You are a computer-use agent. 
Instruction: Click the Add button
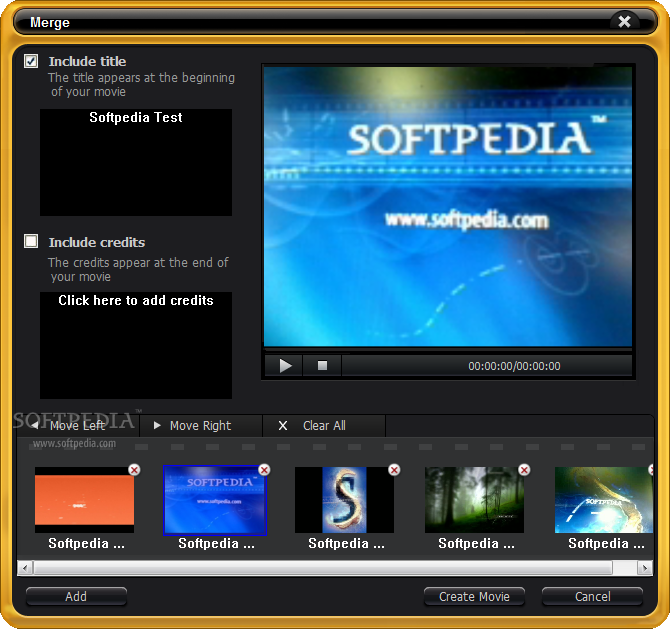pyautogui.click(x=76, y=597)
